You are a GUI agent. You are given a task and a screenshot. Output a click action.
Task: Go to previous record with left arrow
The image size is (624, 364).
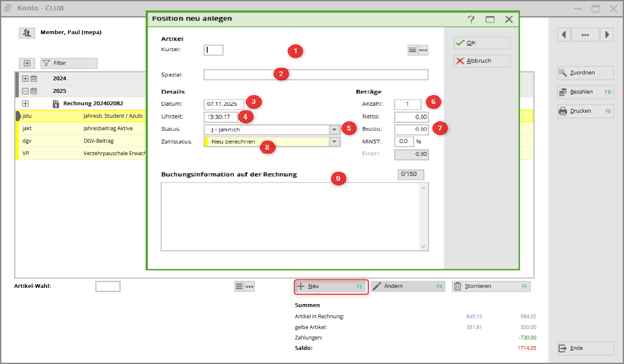tap(564, 35)
